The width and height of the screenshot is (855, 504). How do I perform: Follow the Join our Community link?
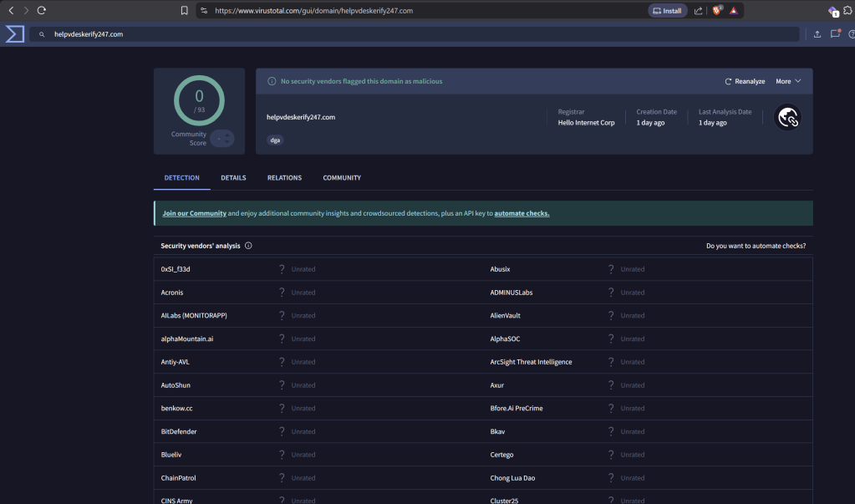(x=194, y=214)
